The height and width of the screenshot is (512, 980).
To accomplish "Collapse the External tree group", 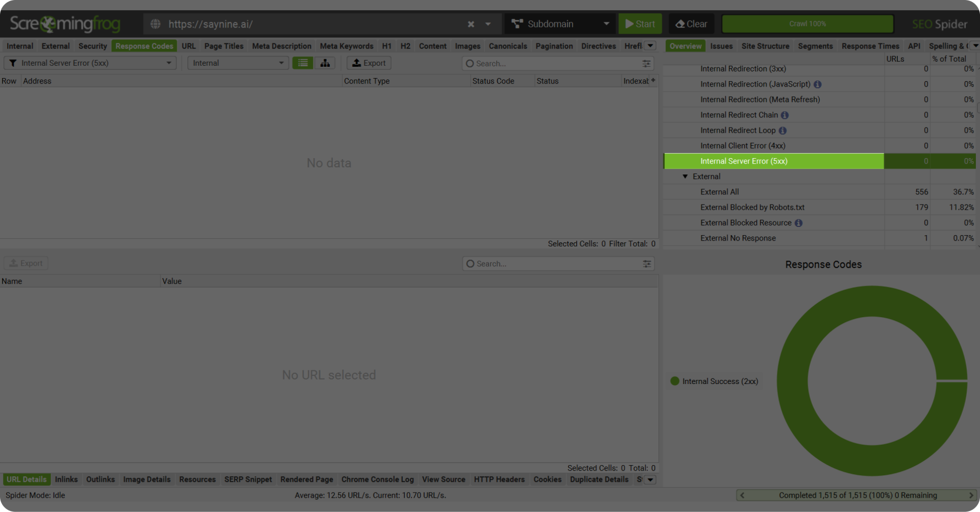I will pyautogui.click(x=685, y=176).
